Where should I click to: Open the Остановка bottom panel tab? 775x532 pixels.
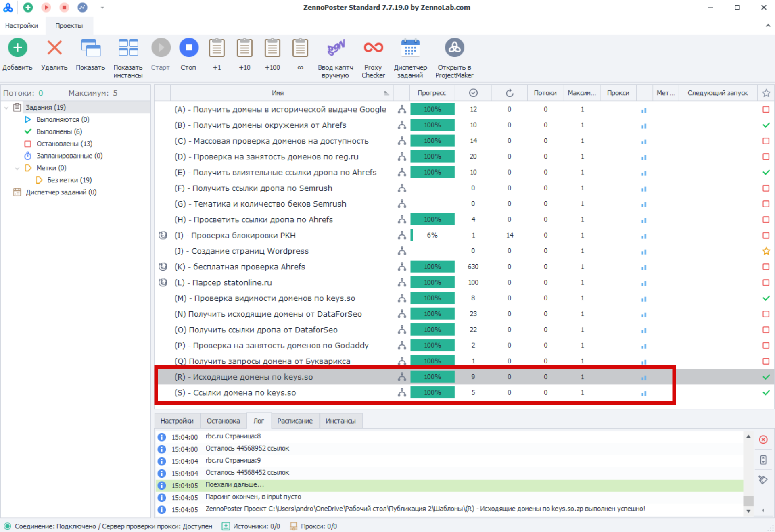tap(223, 421)
